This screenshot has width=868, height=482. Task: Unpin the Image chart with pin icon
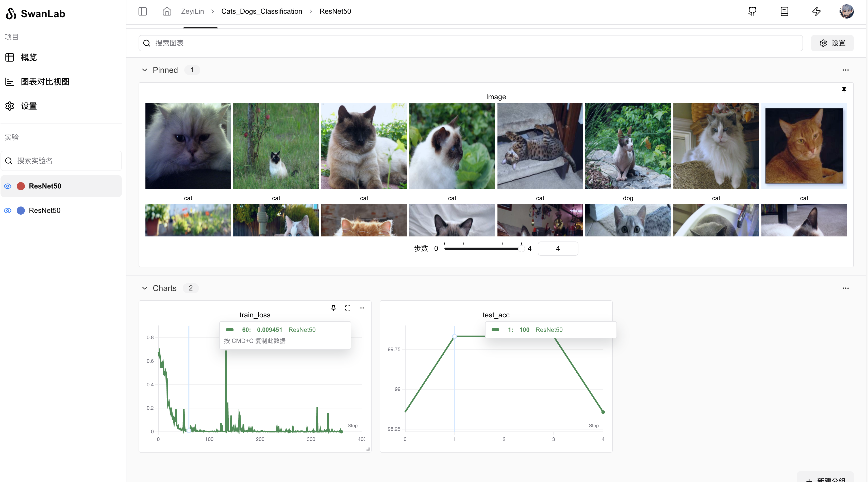(844, 90)
